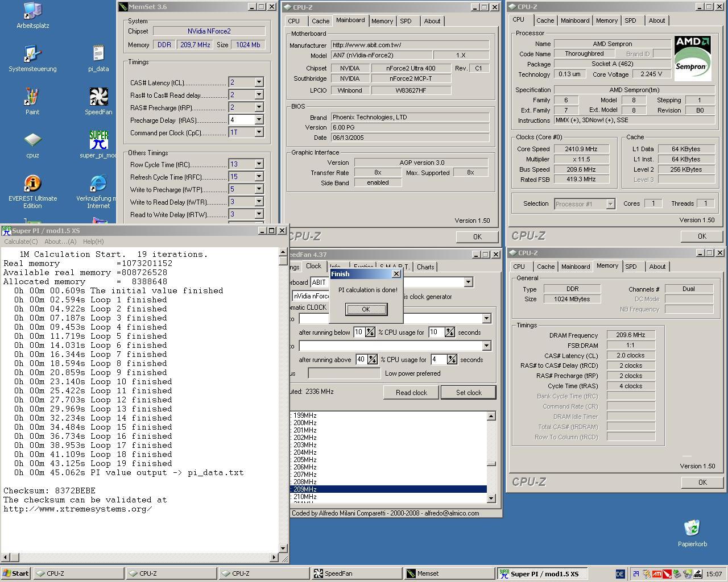The width and height of the screenshot is (728, 582).
Task: Expand CAS# Latency (tCL) dropdown
Action: click(x=259, y=82)
